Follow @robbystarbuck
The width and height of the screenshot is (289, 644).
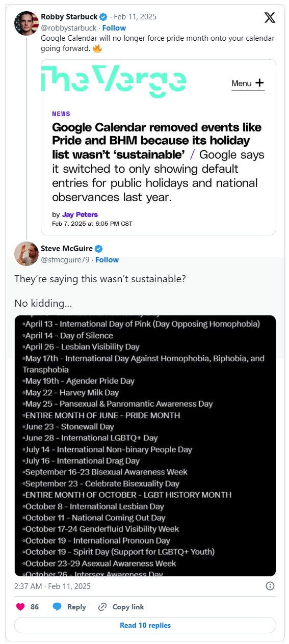click(114, 28)
